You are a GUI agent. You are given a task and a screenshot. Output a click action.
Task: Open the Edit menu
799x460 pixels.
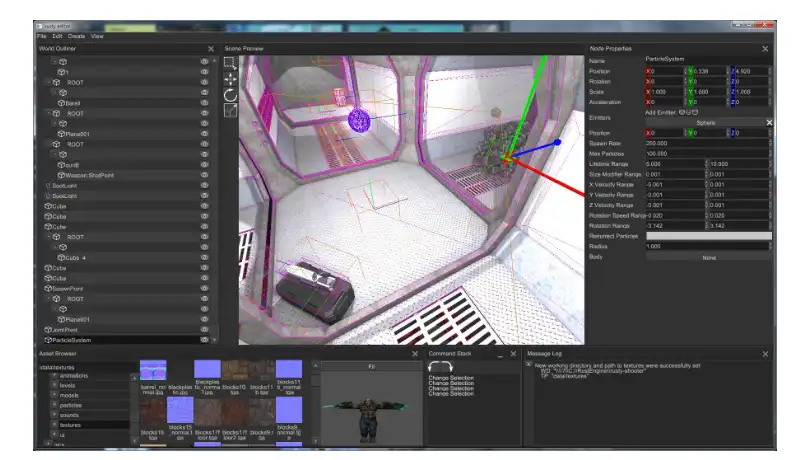[x=57, y=36]
